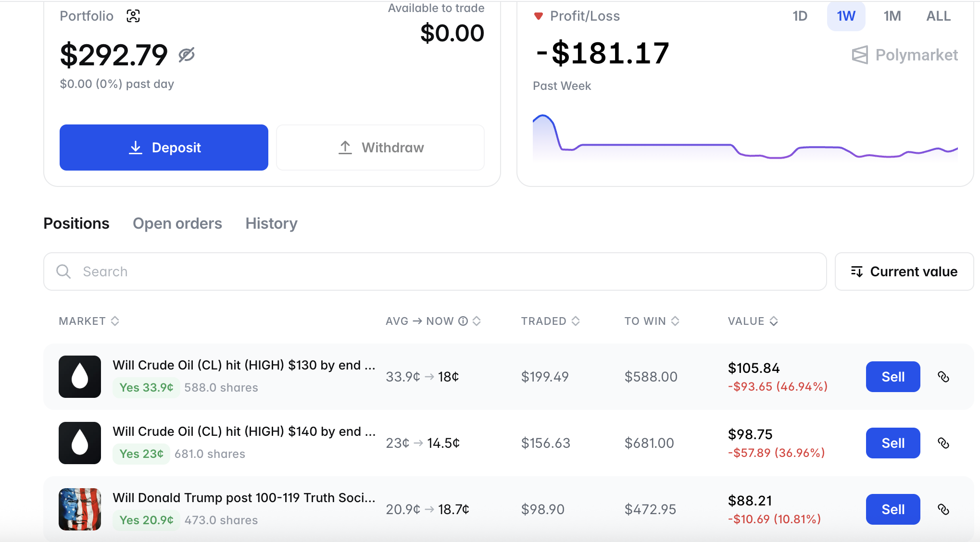The image size is (980, 542).
Task: Select the 1M profit/loss timeframe
Action: click(892, 16)
